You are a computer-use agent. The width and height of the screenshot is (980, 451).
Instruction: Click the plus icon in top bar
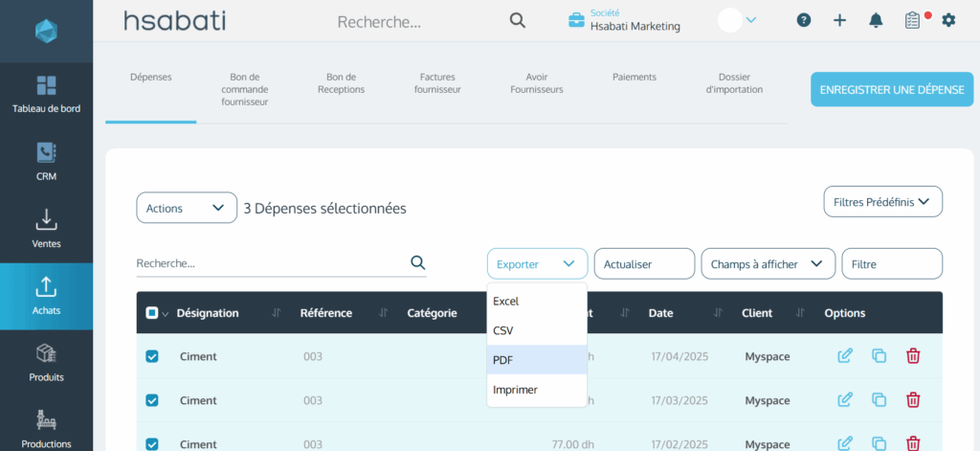tap(839, 20)
